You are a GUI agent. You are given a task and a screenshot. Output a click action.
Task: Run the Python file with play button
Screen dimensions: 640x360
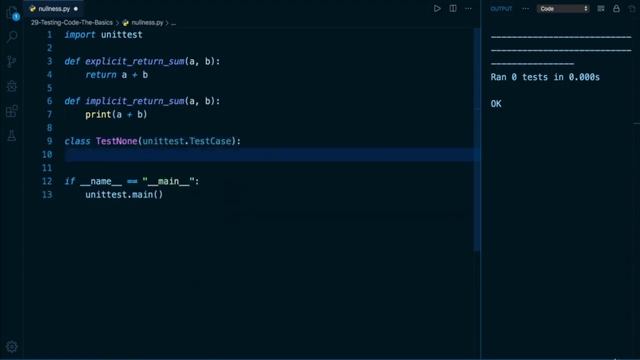[x=437, y=9]
